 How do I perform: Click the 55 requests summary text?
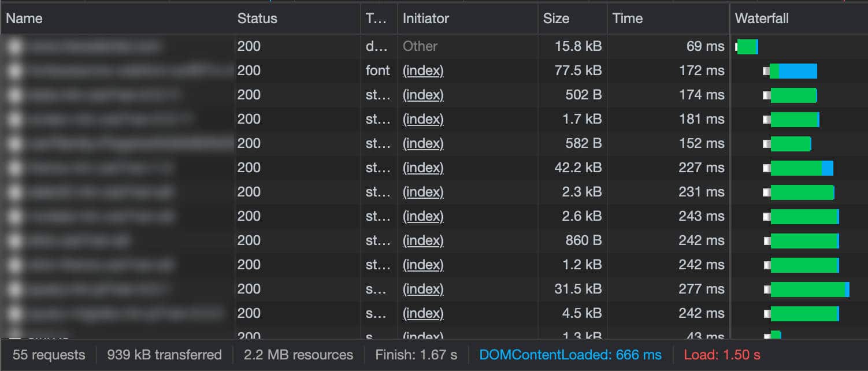(49, 355)
